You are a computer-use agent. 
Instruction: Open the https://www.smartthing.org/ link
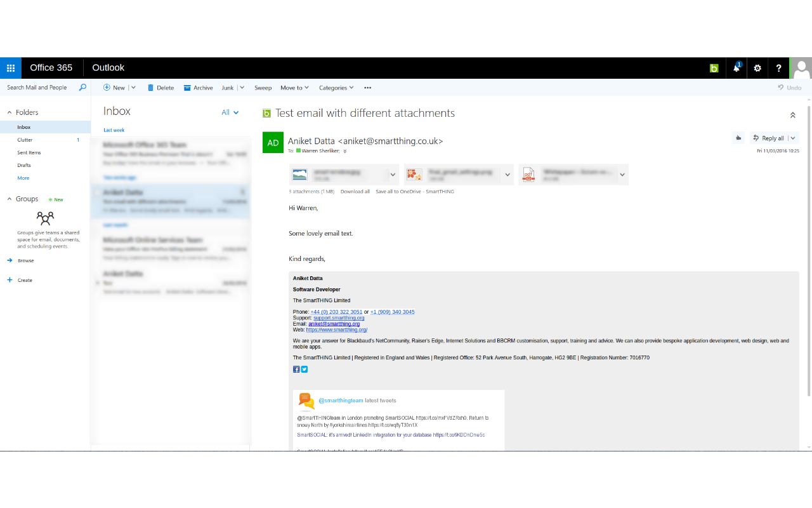click(336, 330)
